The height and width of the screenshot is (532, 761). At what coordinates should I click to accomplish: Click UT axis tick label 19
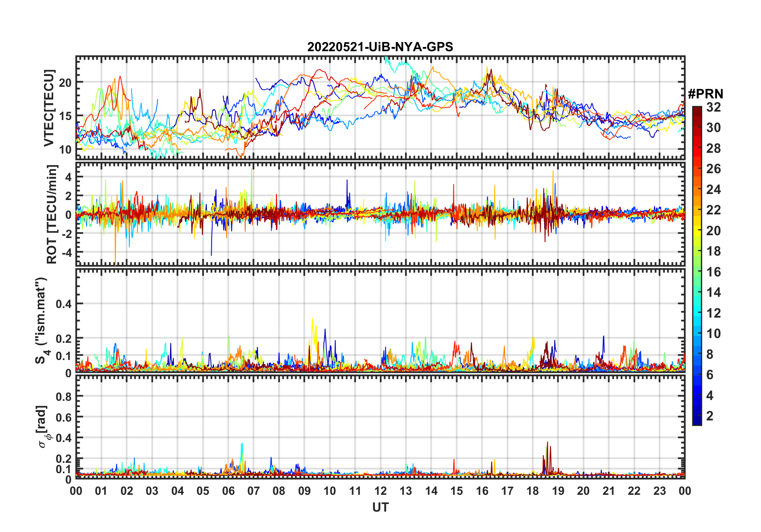(x=558, y=491)
